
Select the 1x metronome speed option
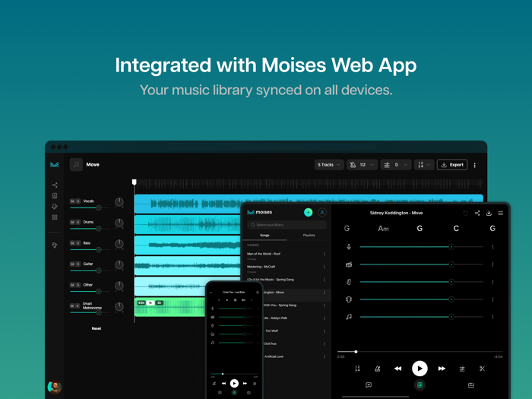point(150,302)
